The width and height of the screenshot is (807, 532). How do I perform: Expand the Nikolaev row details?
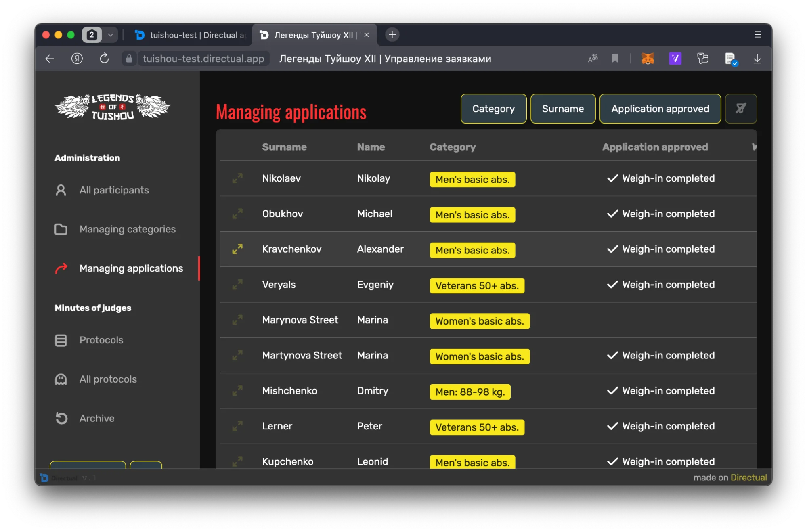click(x=237, y=178)
